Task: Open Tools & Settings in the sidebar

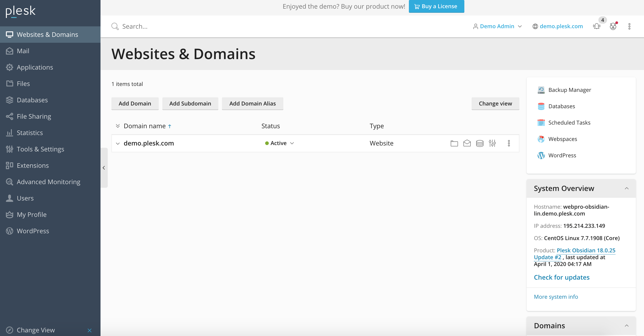Action: [x=50, y=149]
